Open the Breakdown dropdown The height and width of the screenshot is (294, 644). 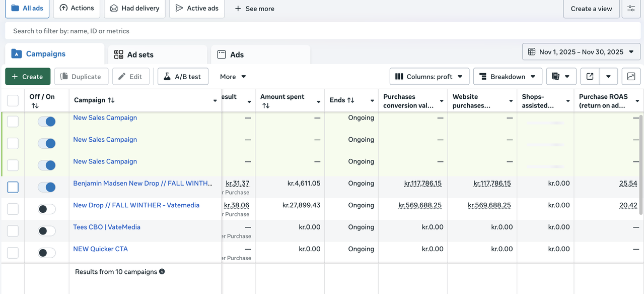tap(508, 77)
